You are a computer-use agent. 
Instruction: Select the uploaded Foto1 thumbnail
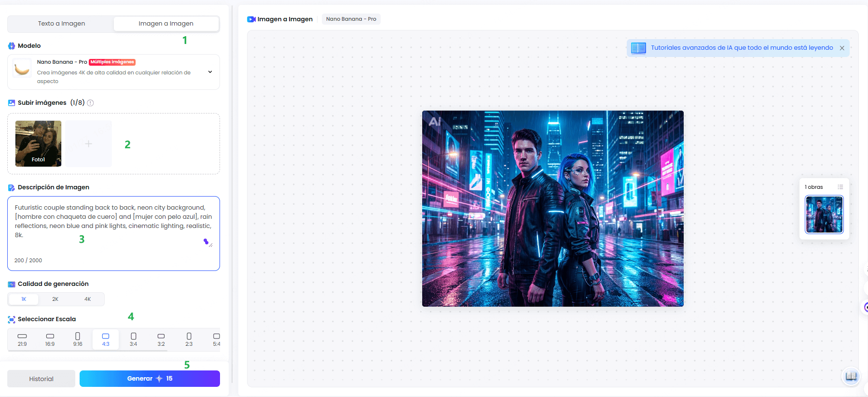point(38,143)
